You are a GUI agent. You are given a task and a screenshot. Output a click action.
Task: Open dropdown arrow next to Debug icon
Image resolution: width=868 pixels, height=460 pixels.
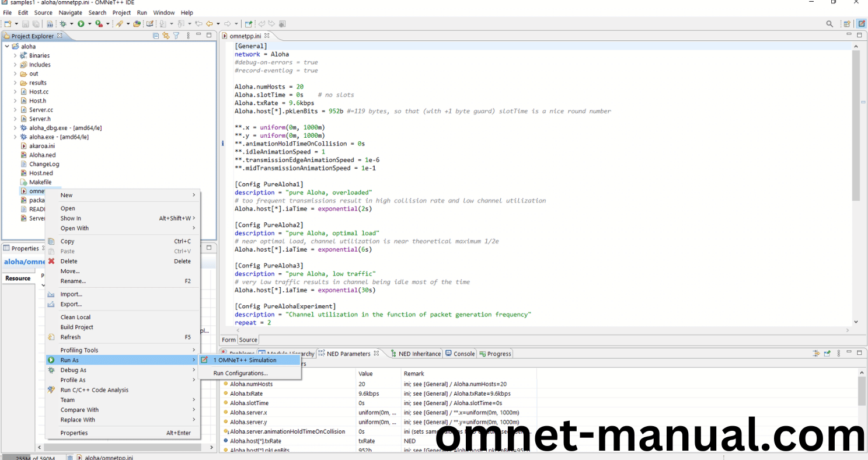pos(71,24)
